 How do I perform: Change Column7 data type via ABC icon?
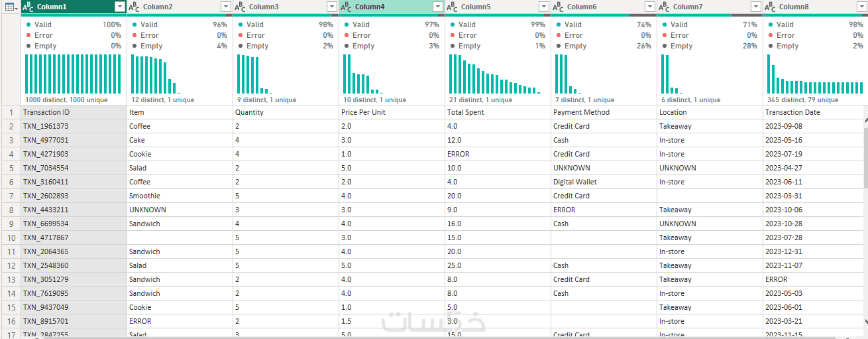pos(664,7)
